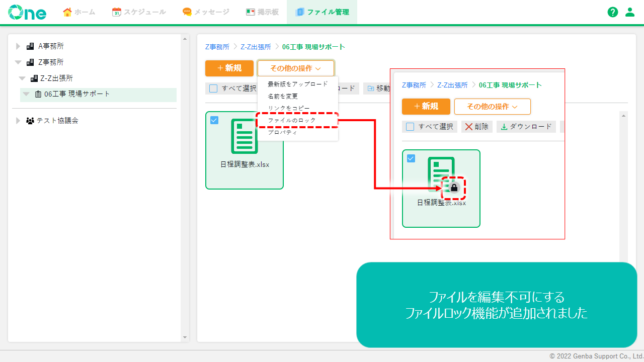Uncheck the 日程調整表.xlsx file checkbox

[214, 120]
